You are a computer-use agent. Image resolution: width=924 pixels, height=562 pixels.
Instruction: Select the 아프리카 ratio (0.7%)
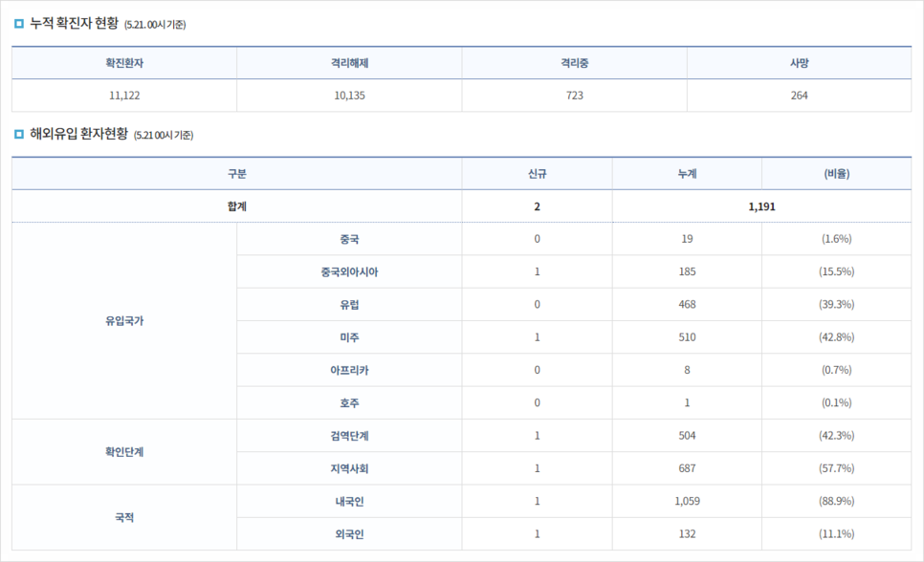[x=837, y=371]
